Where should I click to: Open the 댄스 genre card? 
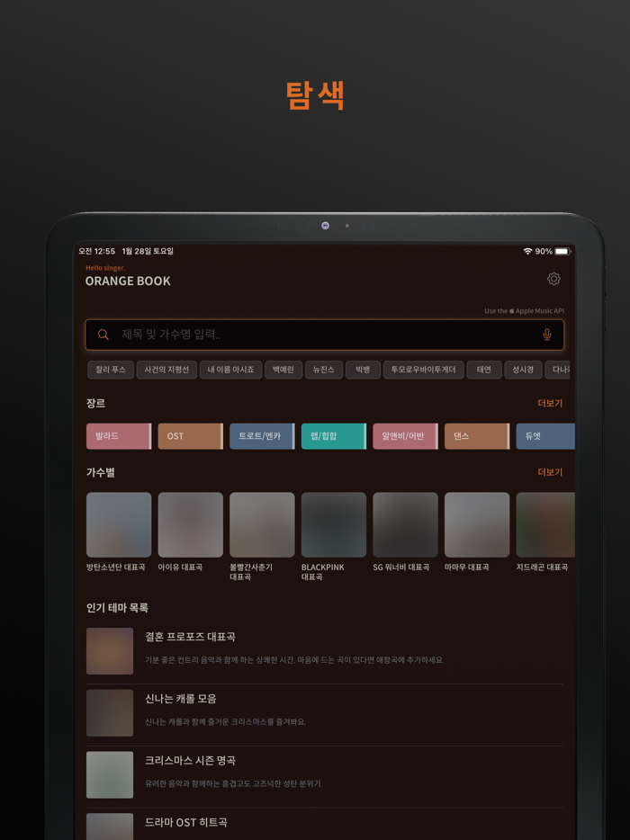pyautogui.click(x=477, y=436)
